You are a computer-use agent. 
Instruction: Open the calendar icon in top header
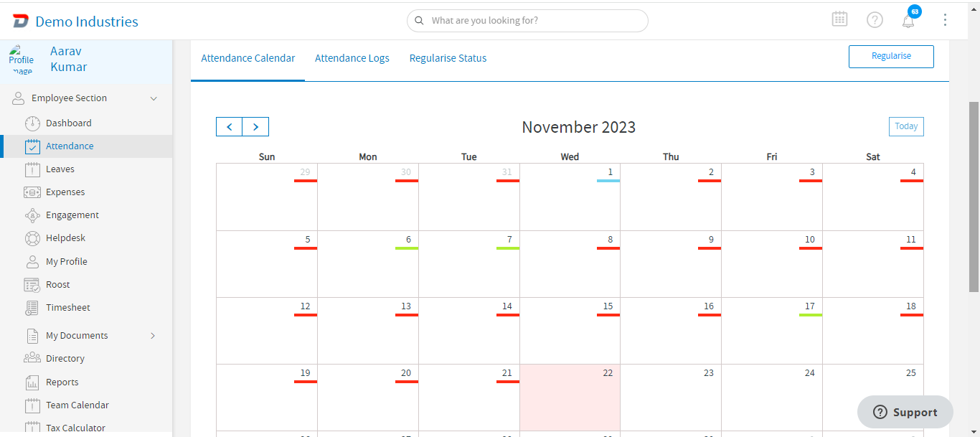[839, 19]
